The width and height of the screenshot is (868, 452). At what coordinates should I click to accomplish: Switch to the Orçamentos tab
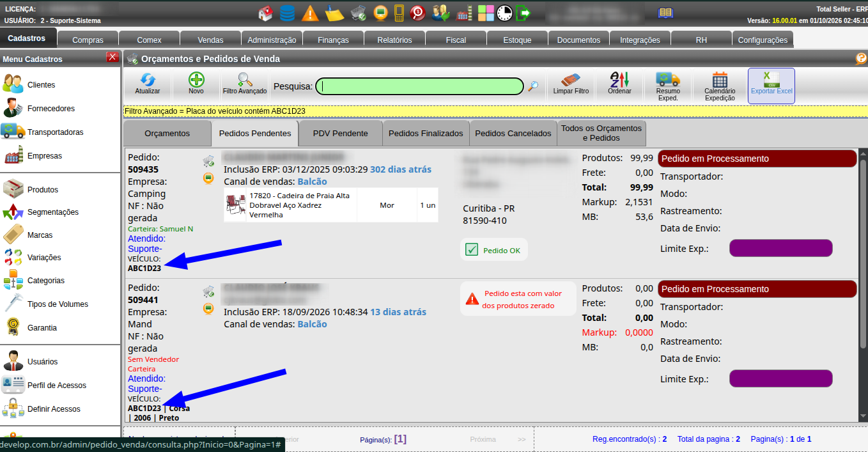point(167,134)
